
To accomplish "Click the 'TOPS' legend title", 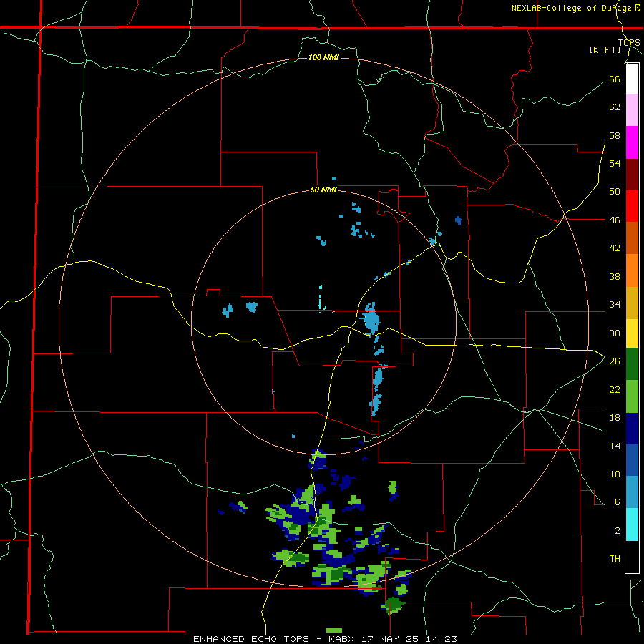I will [629, 42].
